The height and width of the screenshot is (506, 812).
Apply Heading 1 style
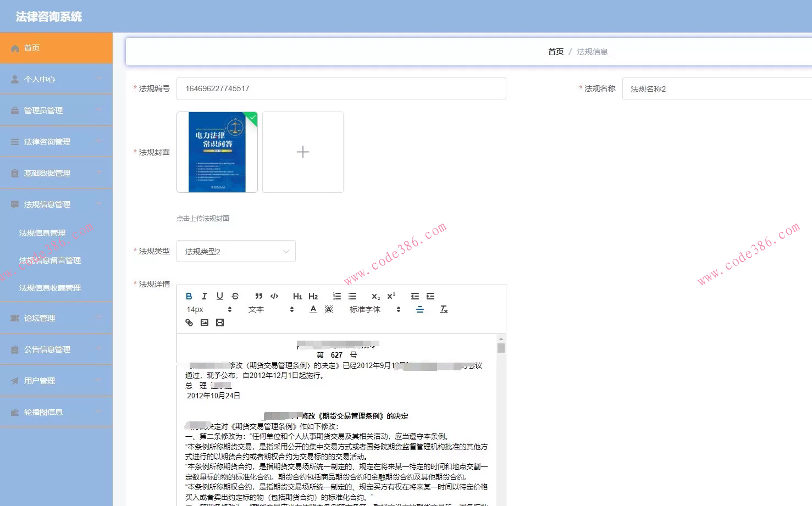coord(297,296)
